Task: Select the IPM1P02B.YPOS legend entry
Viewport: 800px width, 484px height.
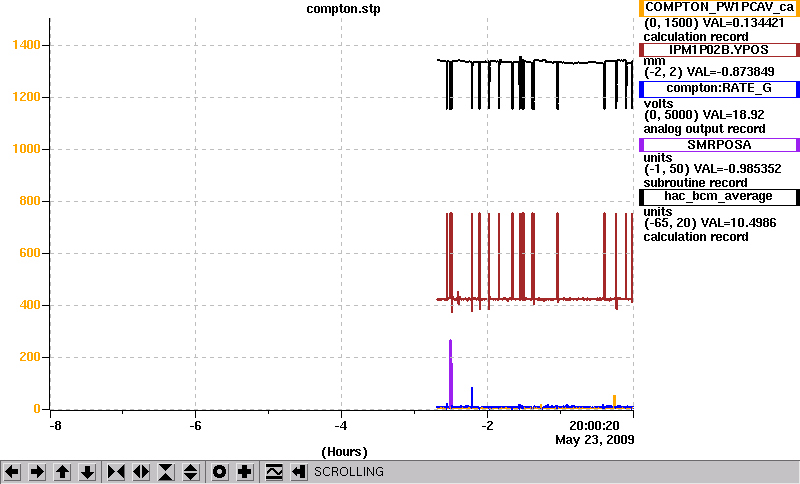Action: click(x=719, y=50)
